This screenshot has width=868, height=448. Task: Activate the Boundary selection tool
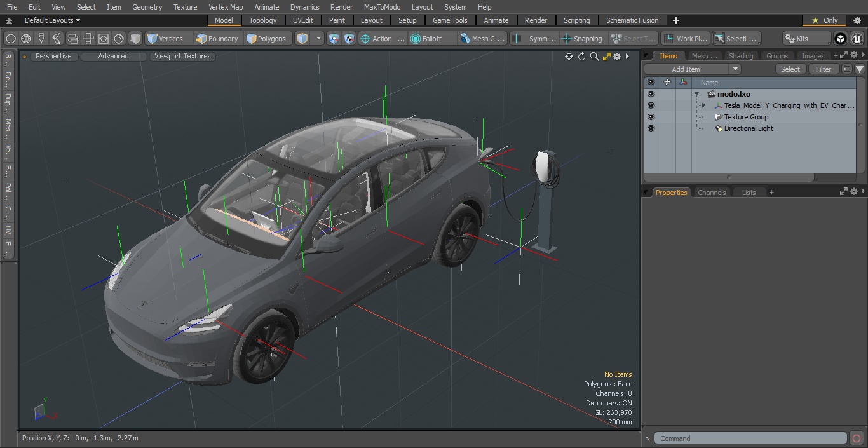click(x=217, y=39)
